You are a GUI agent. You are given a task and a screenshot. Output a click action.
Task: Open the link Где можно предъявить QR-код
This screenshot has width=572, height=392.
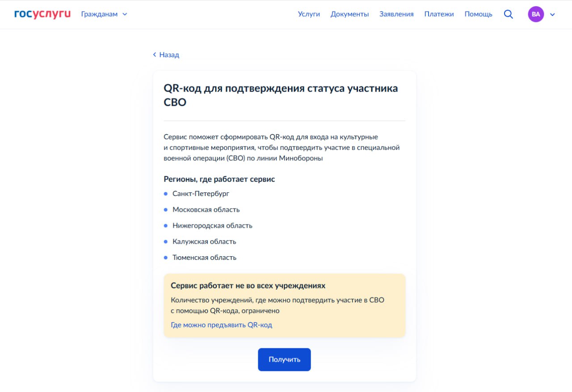click(221, 325)
